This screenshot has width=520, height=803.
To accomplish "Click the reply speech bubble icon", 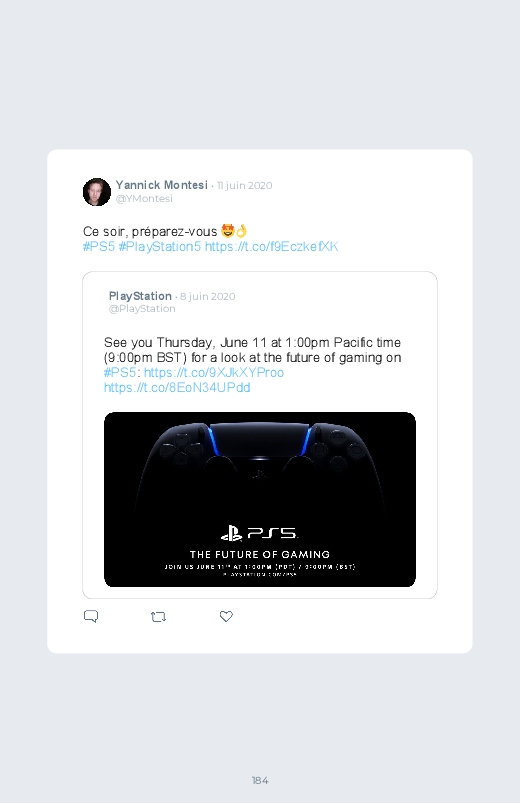I will click(91, 616).
